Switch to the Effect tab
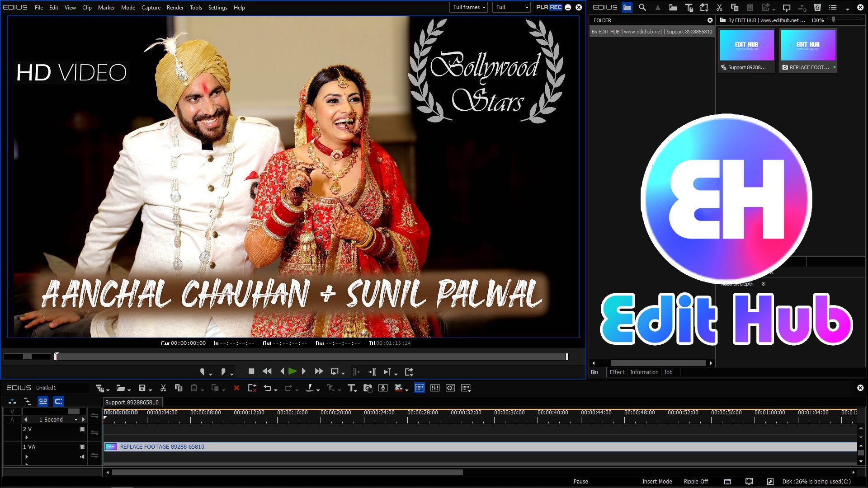Screen dimensions: 868x488 coord(617,372)
